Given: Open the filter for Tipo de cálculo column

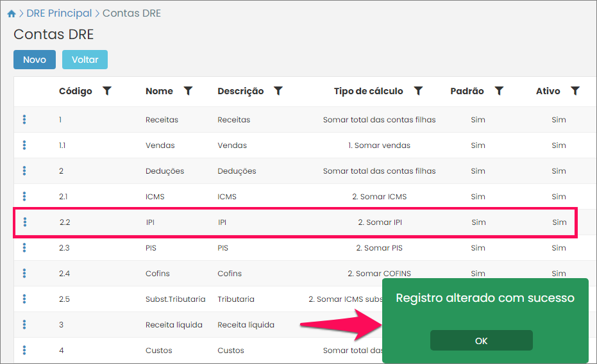Looking at the screenshot, I should click(418, 91).
